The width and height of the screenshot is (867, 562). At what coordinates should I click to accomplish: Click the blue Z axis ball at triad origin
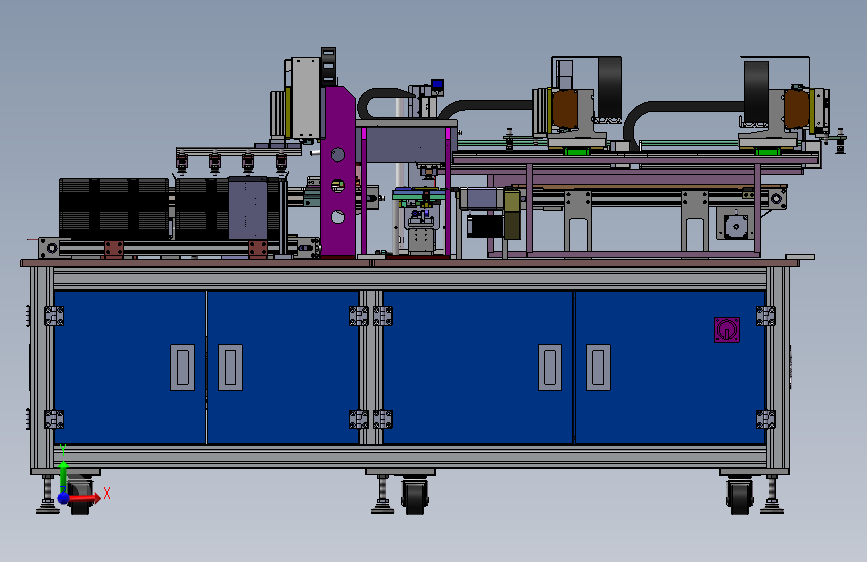tap(64, 498)
